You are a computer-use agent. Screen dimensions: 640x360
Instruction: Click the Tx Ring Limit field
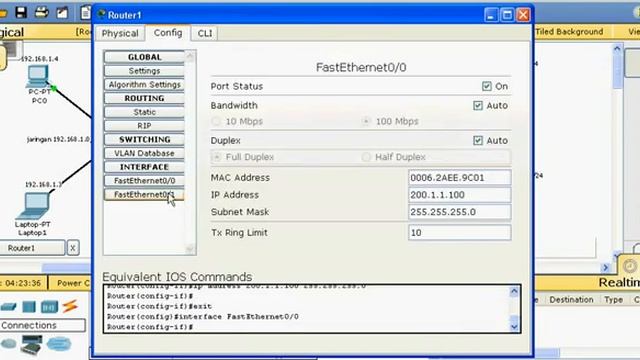click(460, 233)
